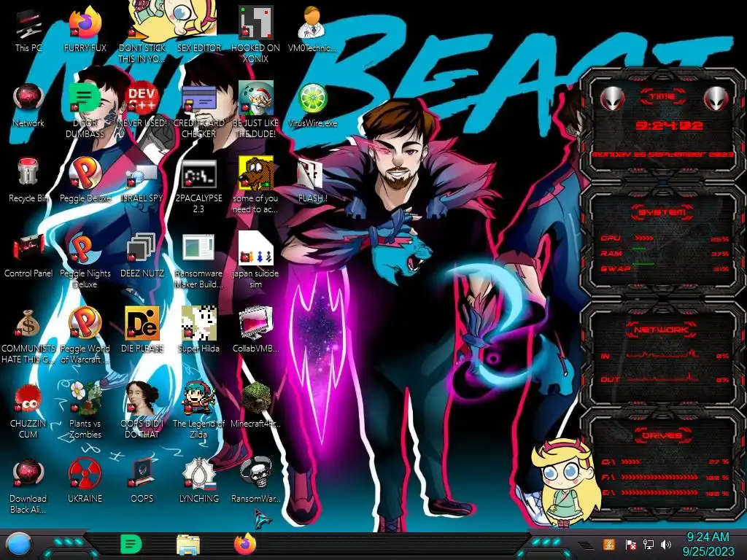The height and width of the screenshot is (560, 747).
Task: Click the NEVER USED! DEV C++ icon
Action: pos(142,105)
